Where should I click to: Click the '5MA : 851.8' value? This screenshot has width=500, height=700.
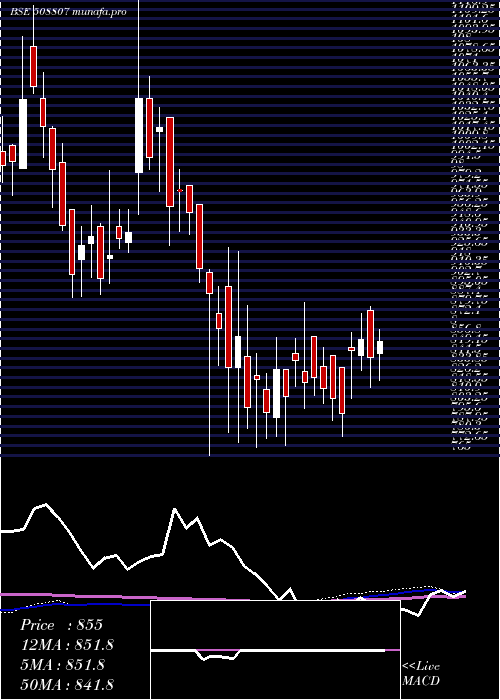[62, 664]
